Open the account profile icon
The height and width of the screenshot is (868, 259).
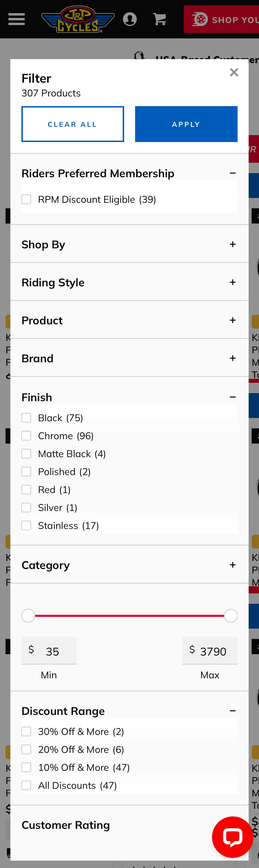tap(130, 19)
